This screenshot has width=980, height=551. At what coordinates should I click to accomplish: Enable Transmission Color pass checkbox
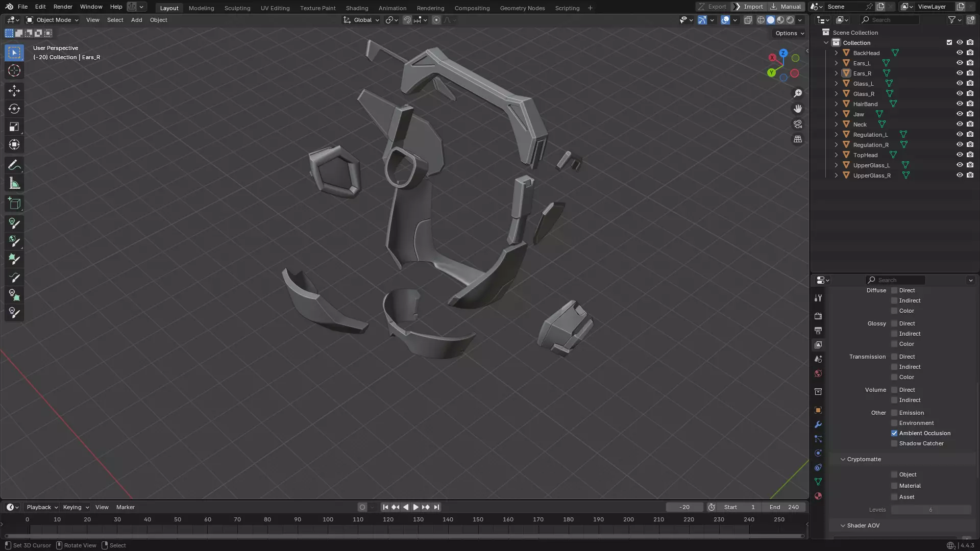(894, 377)
